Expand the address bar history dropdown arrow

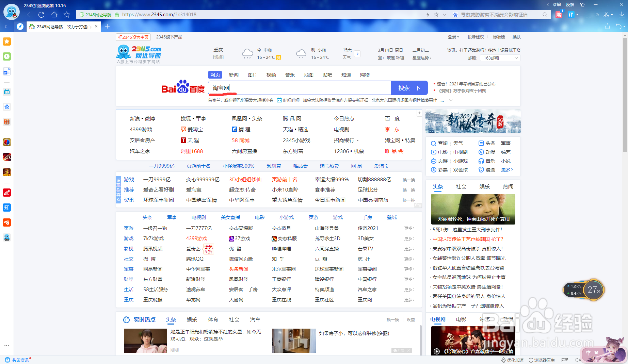444,15
